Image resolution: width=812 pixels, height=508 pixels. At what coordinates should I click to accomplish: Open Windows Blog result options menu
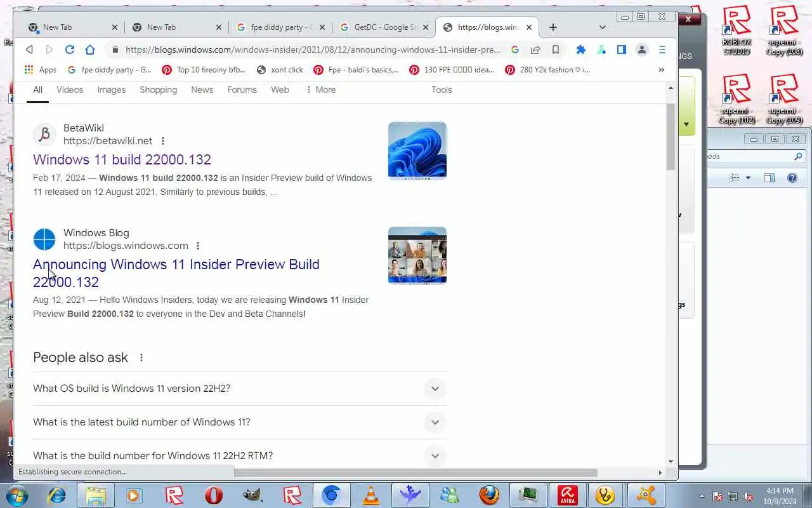tap(198, 246)
